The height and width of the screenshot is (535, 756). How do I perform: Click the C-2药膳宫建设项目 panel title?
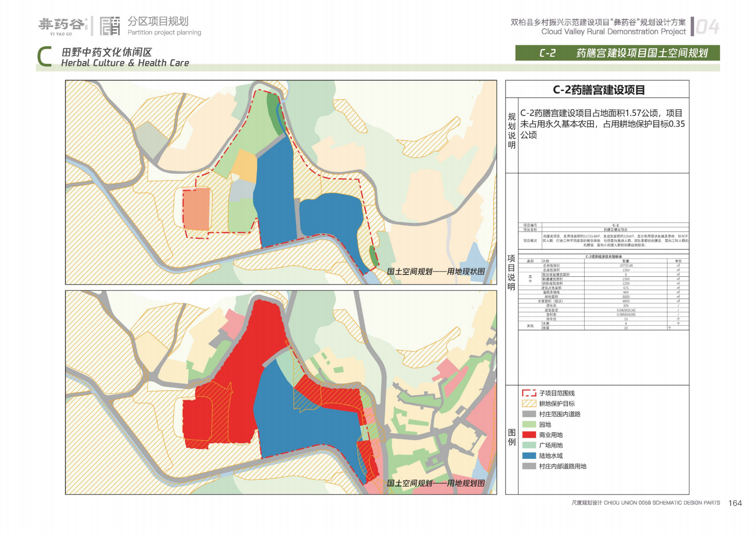pos(598,90)
